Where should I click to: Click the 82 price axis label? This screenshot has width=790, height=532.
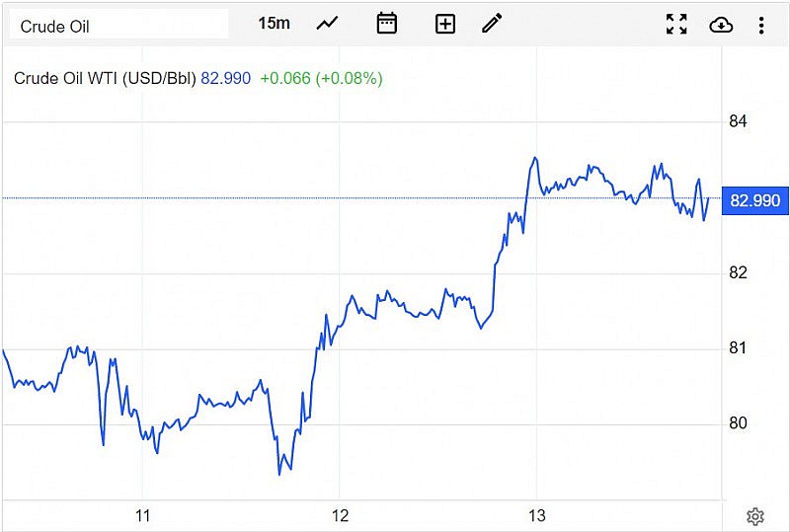click(738, 272)
